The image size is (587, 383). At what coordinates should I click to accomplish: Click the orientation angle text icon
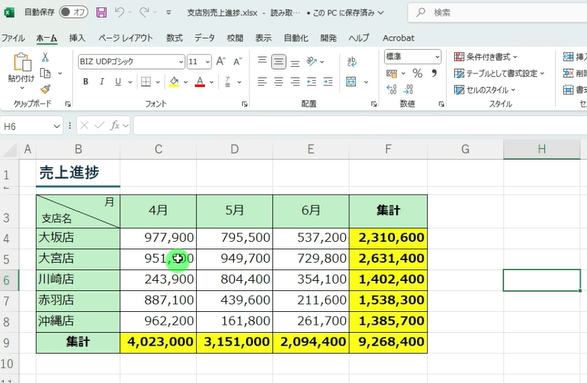pyautogui.click(x=311, y=61)
